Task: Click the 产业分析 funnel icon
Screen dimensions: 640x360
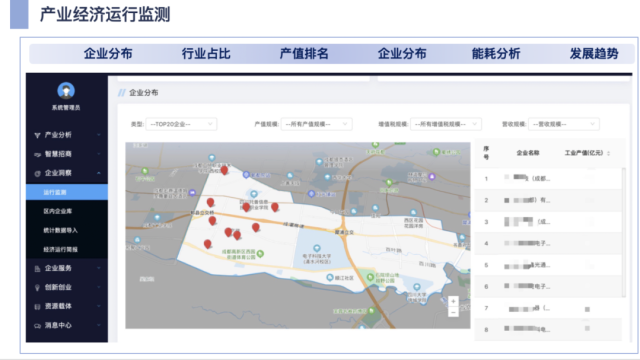Action: pyautogui.click(x=37, y=135)
